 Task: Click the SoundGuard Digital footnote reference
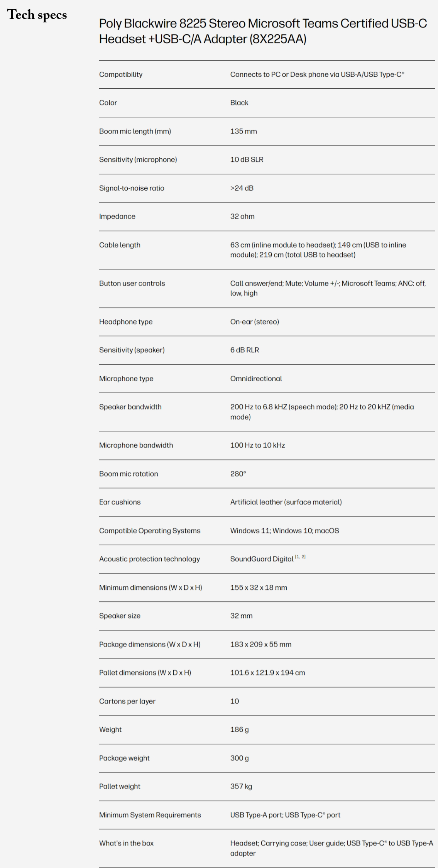(300, 557)
